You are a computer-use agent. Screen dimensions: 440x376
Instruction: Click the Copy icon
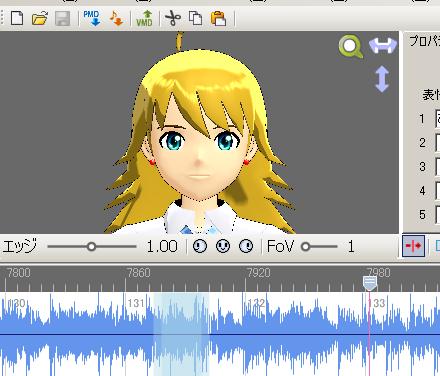coord(196,18)
